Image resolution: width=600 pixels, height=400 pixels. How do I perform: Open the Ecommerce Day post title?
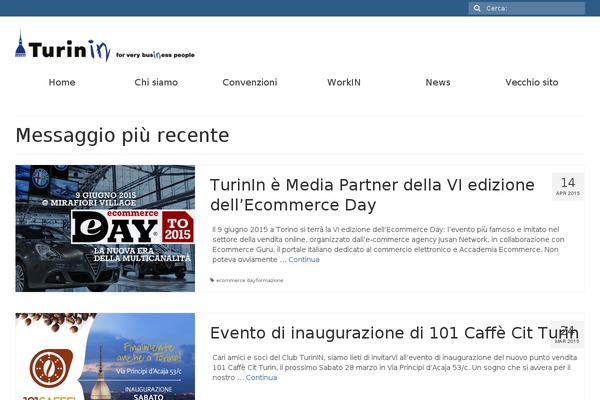(x=373, y=194)
